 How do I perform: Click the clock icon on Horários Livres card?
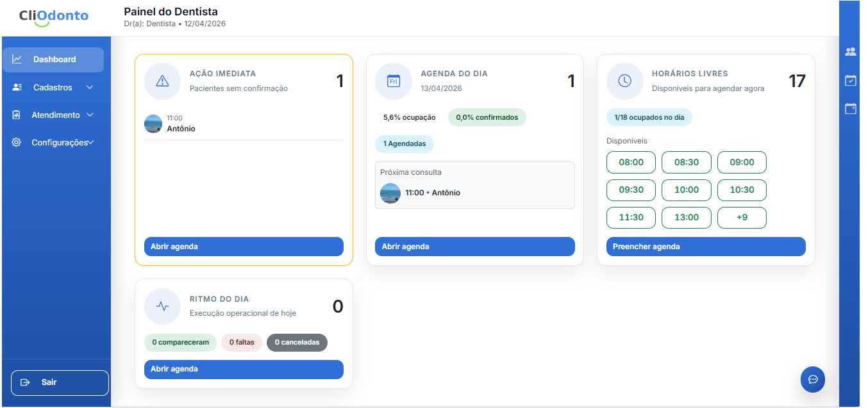(x=624, y=81)
